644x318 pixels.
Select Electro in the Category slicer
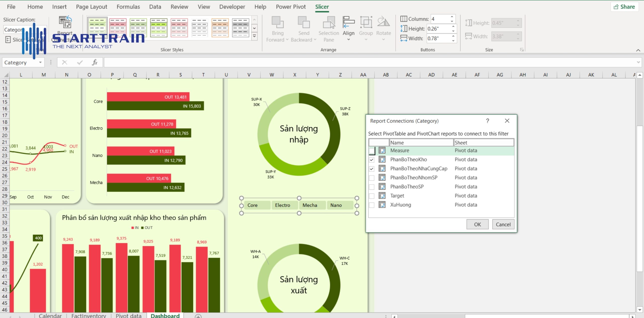[x=284, y=205]
